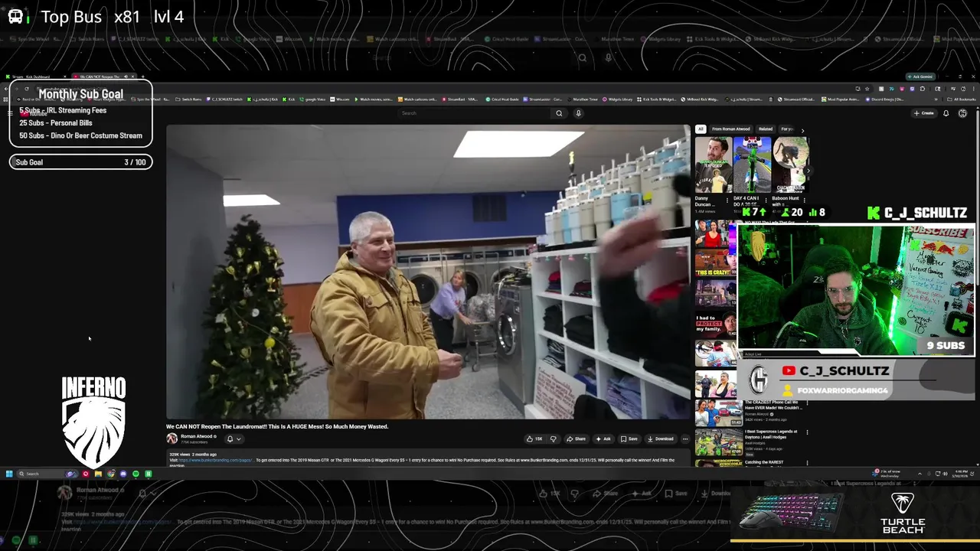The image size is (980, 551).
Task: Open the google Voice bookmark
Action: point(312,99)
